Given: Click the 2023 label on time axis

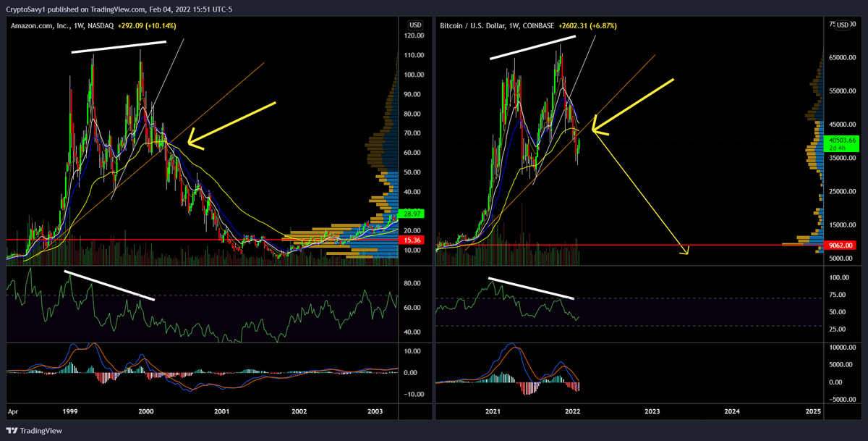Looking at the screenshot, I should click(652, 411).
